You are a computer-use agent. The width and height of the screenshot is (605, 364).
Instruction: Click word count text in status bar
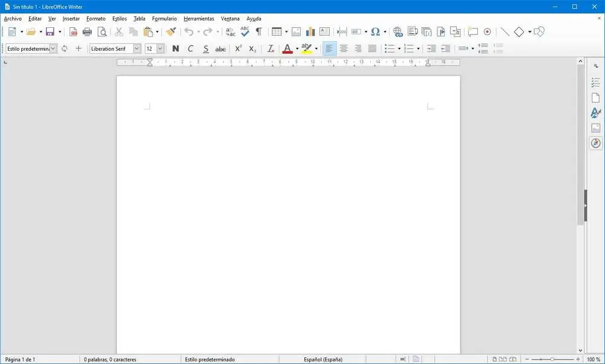point(110,359)
